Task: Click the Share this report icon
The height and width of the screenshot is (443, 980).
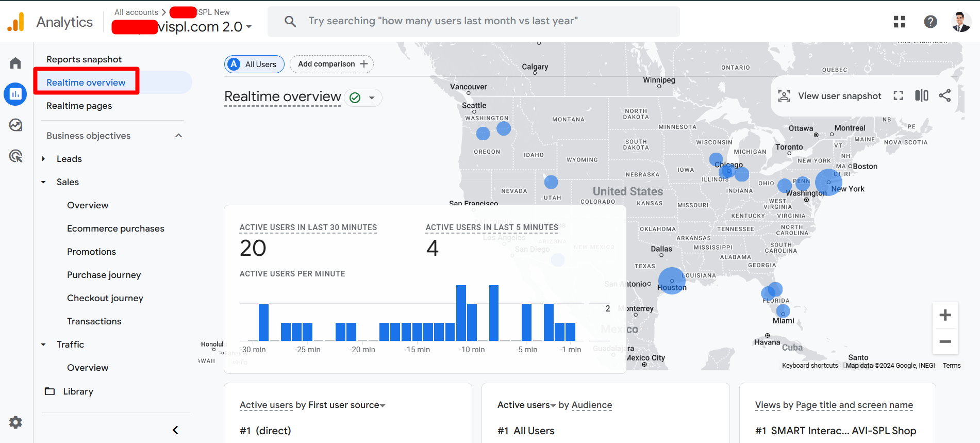Action: pos(945,95)
